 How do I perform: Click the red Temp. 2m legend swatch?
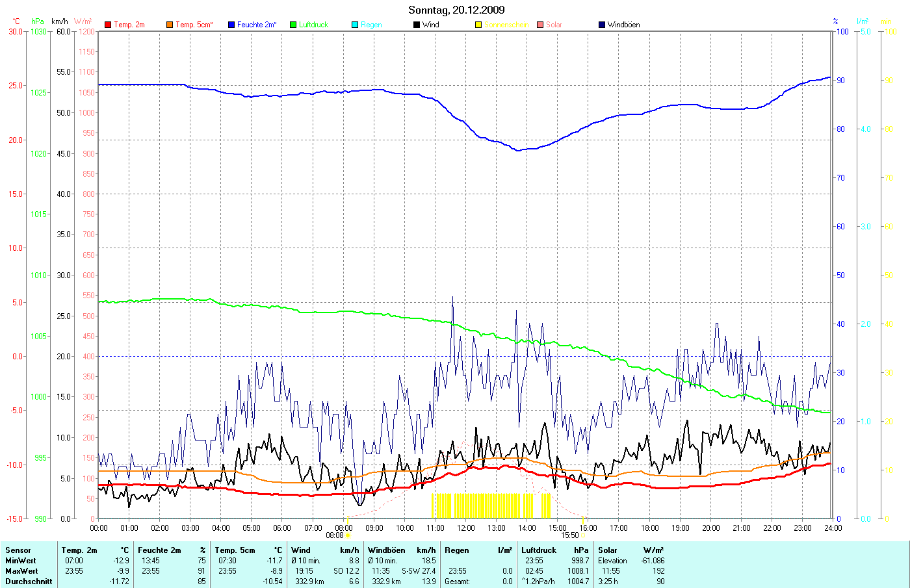(108, 25)
